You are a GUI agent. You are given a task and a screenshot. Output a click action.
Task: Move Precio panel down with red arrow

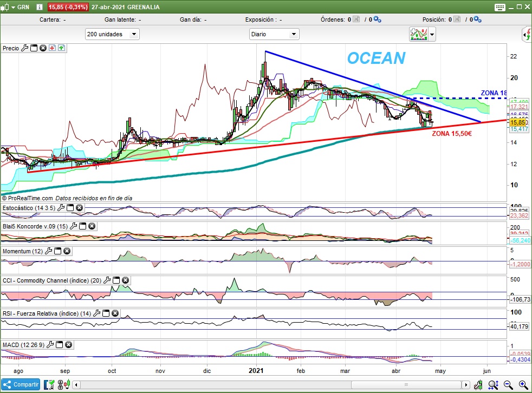point(52,48)
